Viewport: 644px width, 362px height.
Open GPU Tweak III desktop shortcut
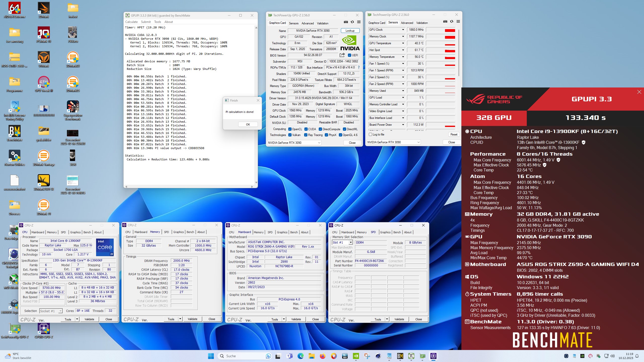(44, 84)
